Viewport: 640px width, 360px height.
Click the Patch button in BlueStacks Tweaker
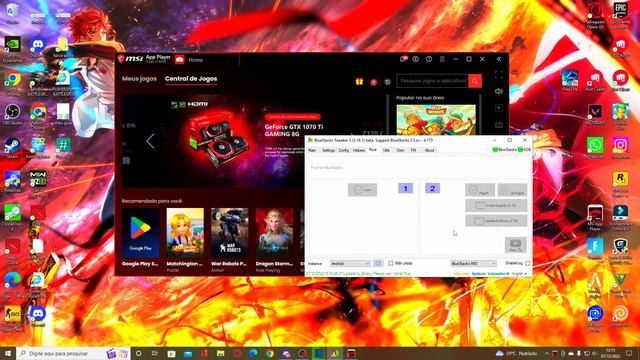coord(480,190)
